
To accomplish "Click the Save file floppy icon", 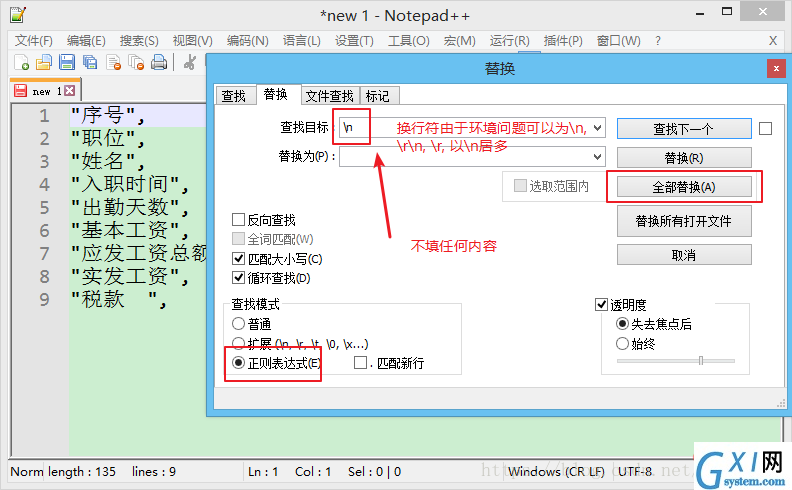I will click(x=67, y=62).
